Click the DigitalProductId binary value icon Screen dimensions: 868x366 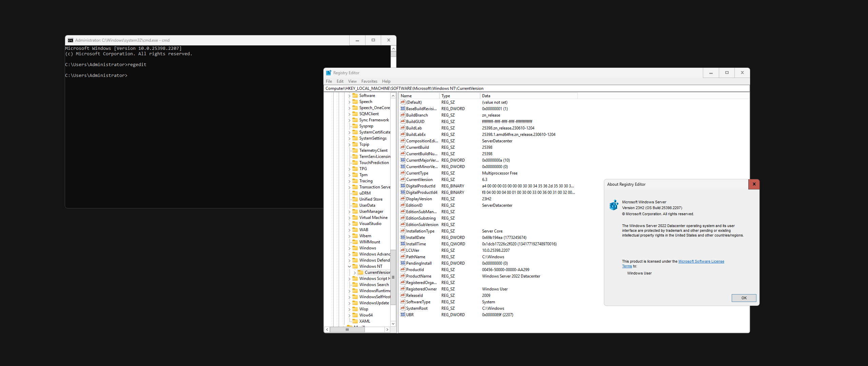pos(403,186)
